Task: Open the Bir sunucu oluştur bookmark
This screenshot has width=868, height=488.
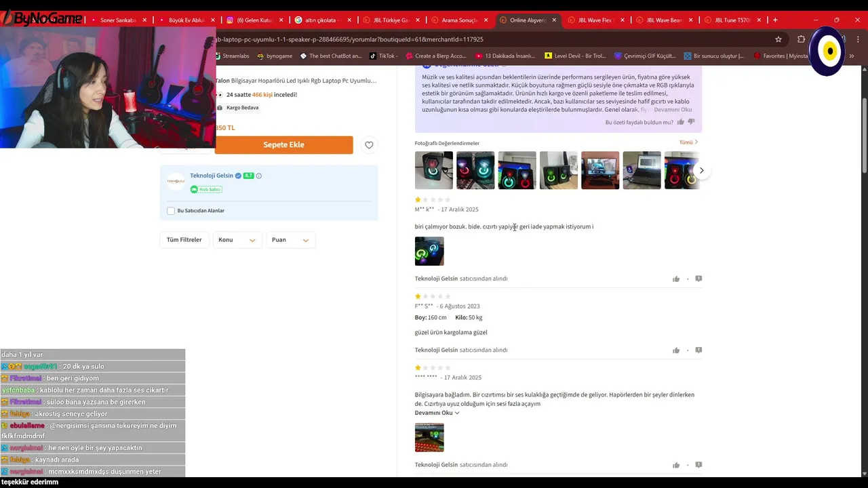Action: tap(714, 56)
